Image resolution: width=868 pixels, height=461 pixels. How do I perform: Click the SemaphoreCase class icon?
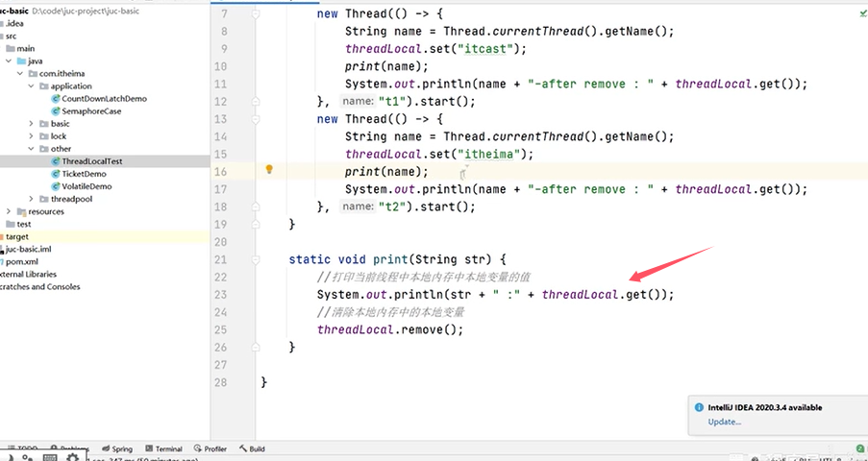[x=56, y=111]
